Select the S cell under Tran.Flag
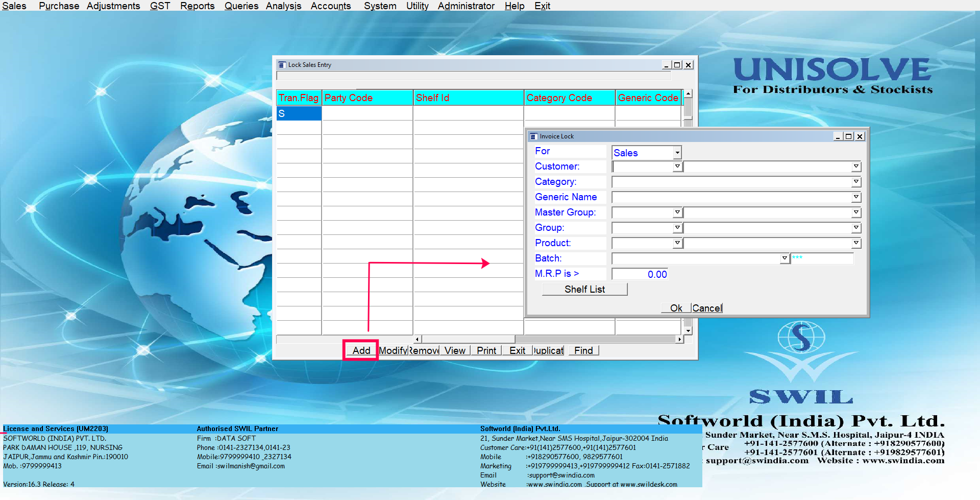The width and height of the screenshot is (980, 500). tap(299, 113)
